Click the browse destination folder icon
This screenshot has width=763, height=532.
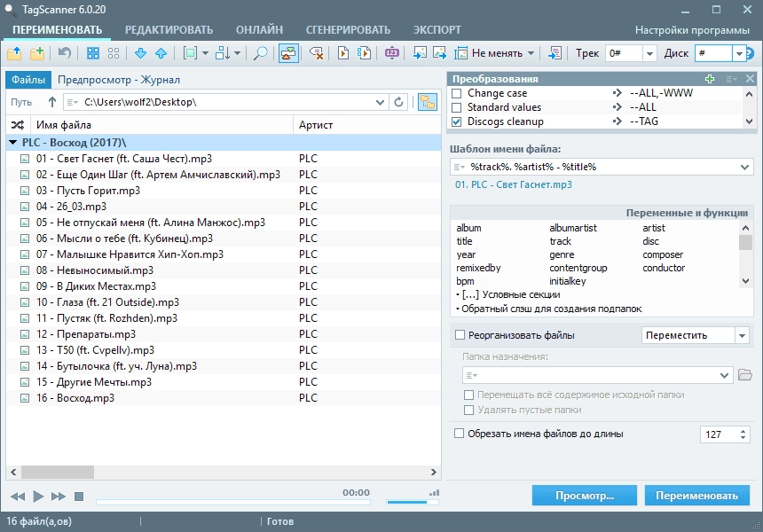tap(745, 375)
